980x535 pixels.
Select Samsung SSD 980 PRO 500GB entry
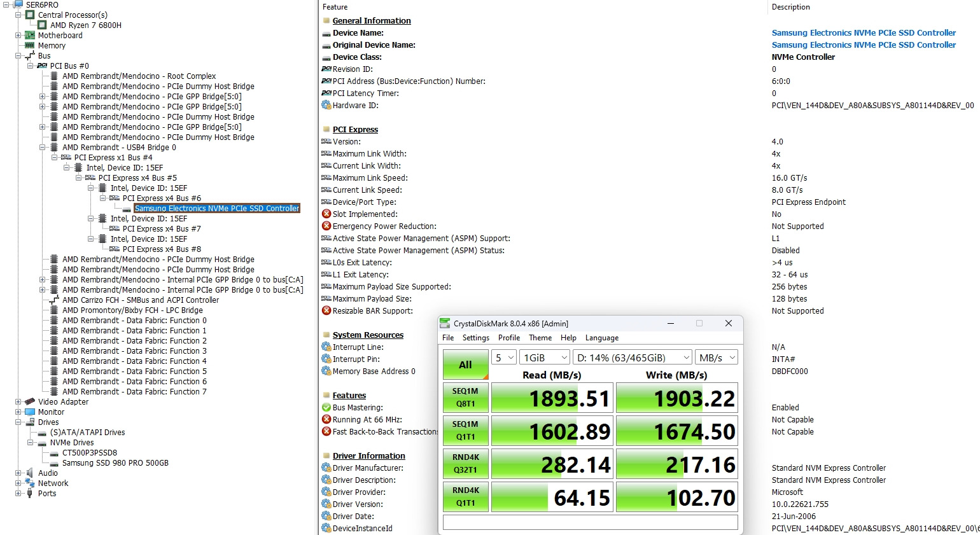tap(115, 463)
